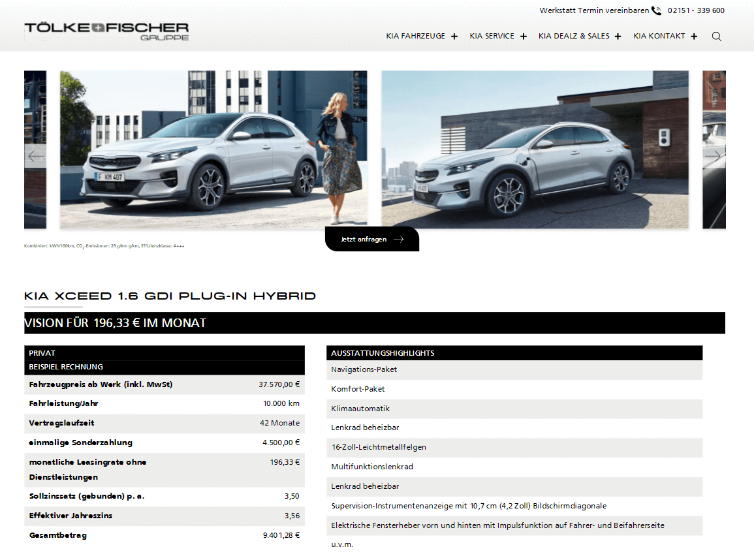Image resolution: width=754 pixels, height=560 pixels.
Task: Select the u.v.m. row
Action: [514, 544]
